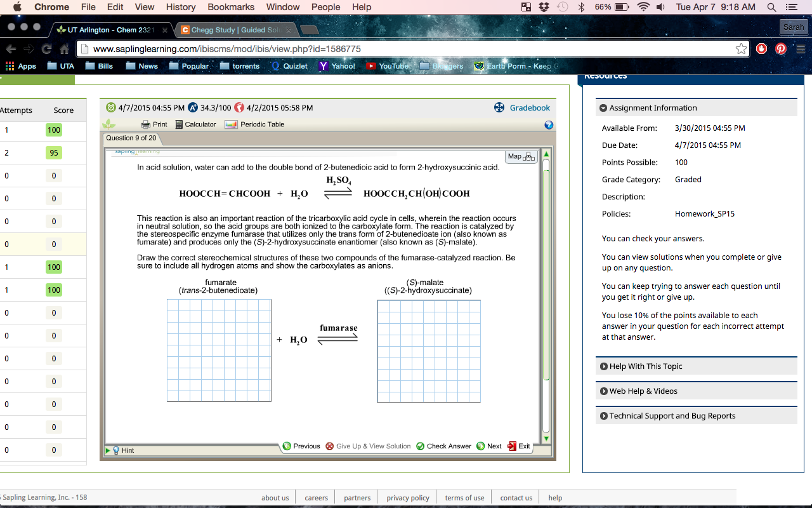Open the Popular bookmarks folder
Screen dimensions: 812x508
[188, 66]
